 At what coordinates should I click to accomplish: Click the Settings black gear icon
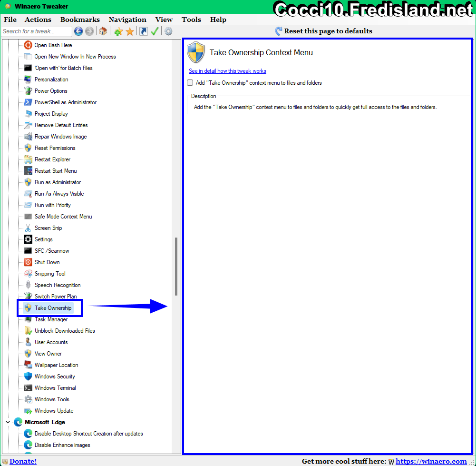28,239
